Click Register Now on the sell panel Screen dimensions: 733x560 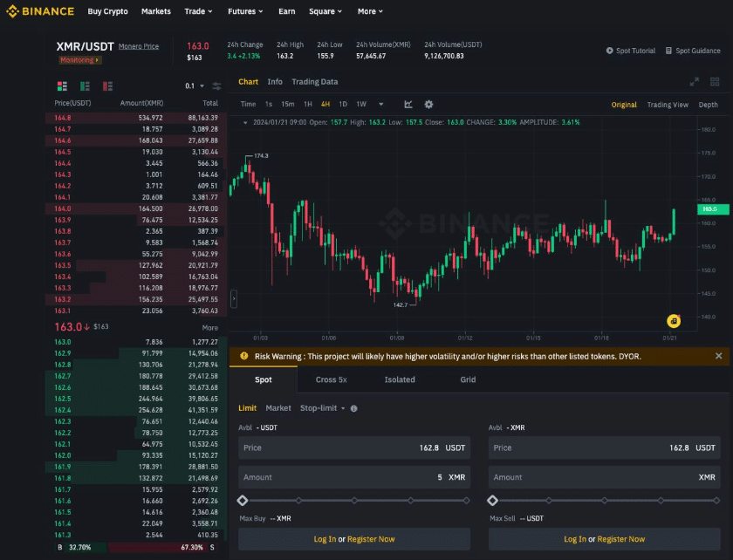click(621, 539)
